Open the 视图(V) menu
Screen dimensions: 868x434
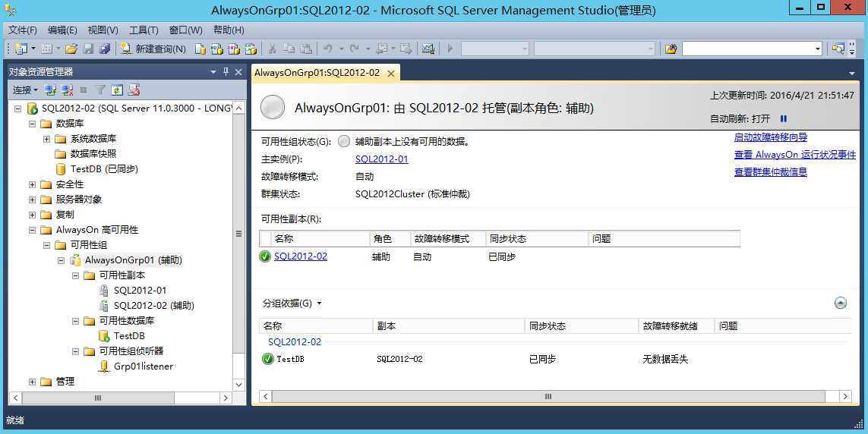click(x=103, y=30)
